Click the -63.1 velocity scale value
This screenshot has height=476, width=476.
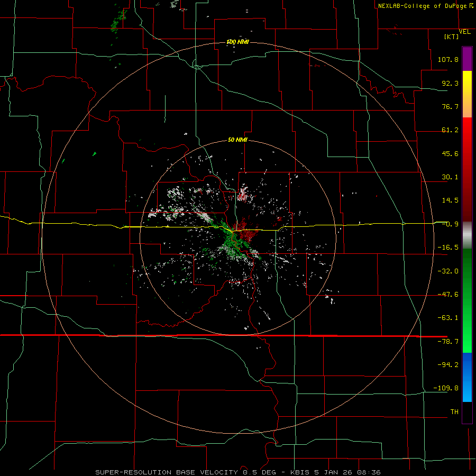pyautogui.click(x=448, y=318)
